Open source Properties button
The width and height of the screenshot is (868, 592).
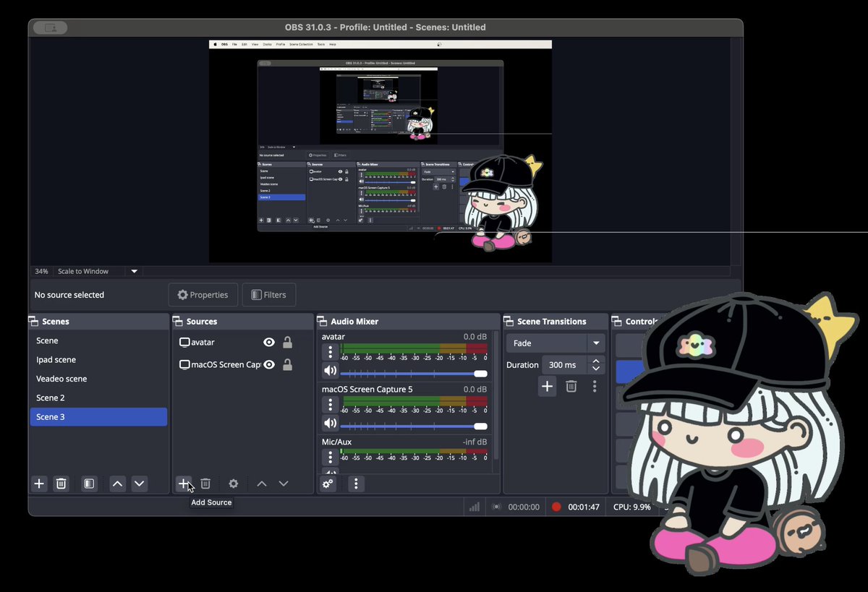(203, 295)
